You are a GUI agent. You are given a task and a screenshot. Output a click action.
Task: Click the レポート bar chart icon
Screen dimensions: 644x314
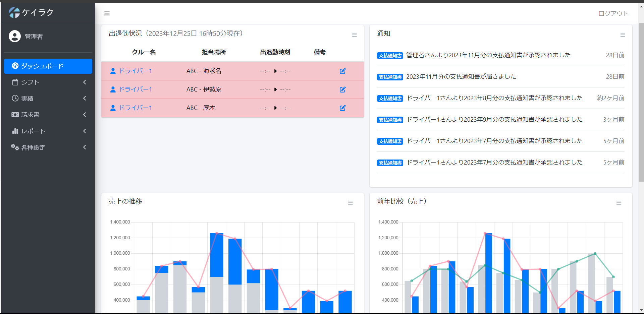pyautogui.click(x=15, y=131)
